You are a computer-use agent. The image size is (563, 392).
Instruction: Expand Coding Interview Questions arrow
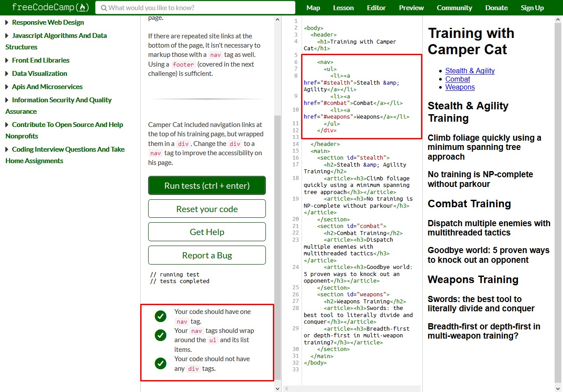pyautogui.click(x=7, y=149)
